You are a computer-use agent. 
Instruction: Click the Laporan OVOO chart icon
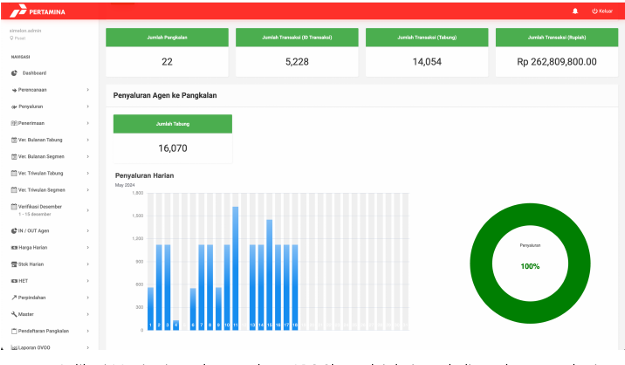click(14, 347)
